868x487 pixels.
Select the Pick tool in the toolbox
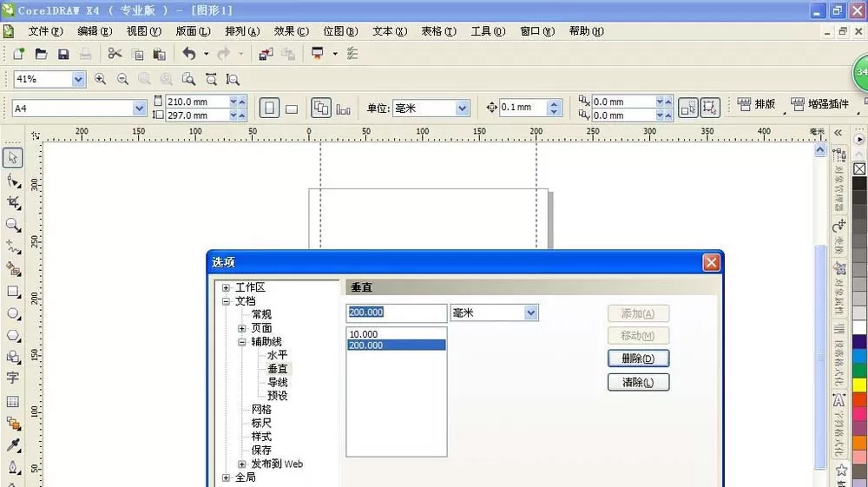pyautogui.click(x=13, y=158)
